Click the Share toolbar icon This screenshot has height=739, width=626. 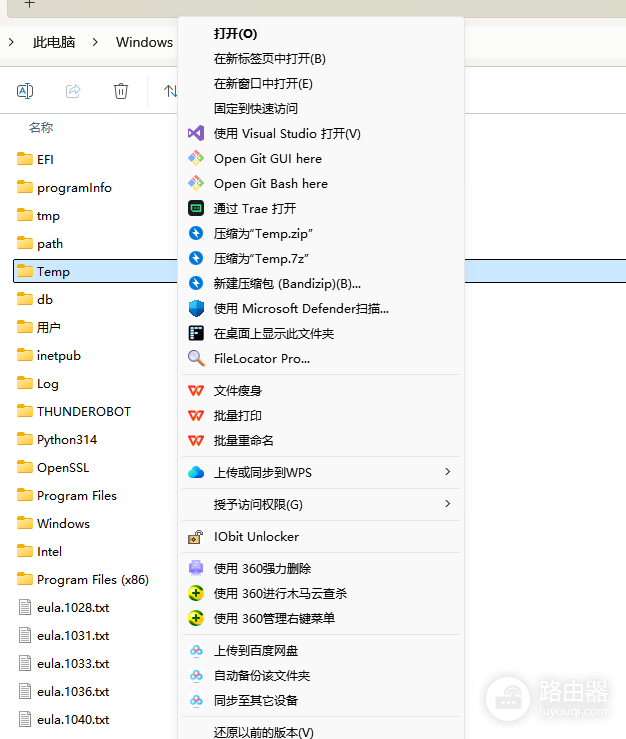point(73,90)
